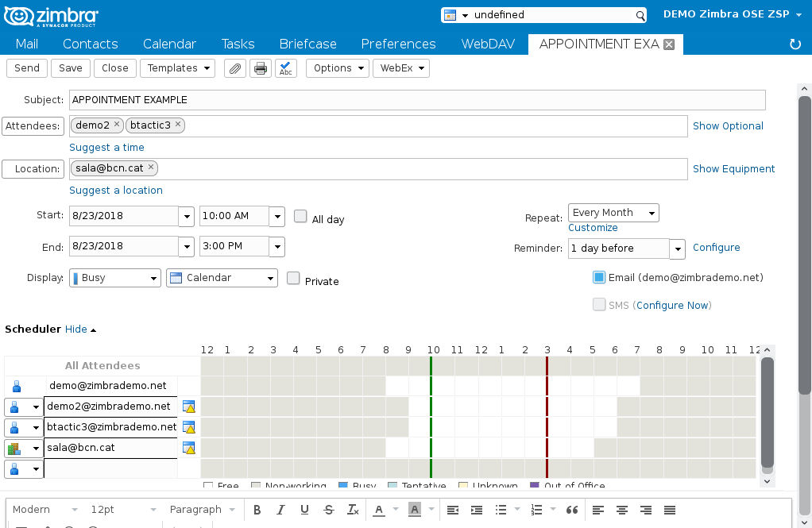Open the Options dropdown menu

338,68
